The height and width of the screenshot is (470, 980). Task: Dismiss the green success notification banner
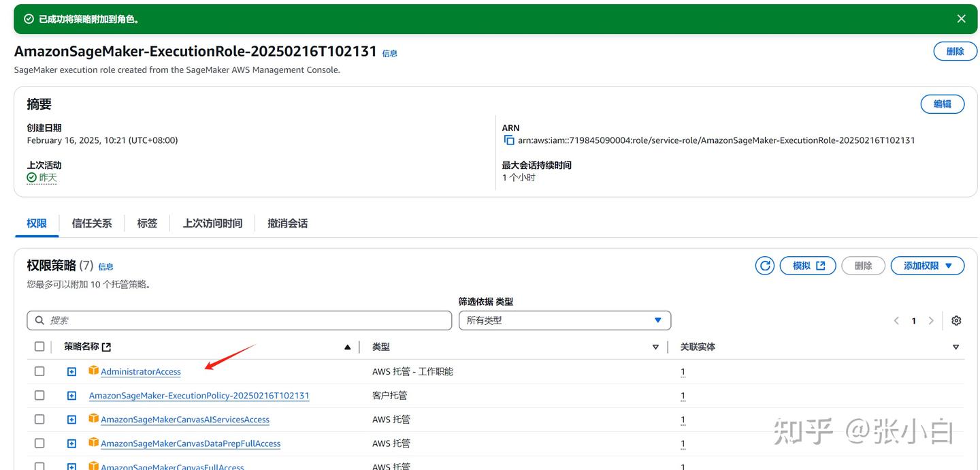pyautogui.click(x=961, y=19)
